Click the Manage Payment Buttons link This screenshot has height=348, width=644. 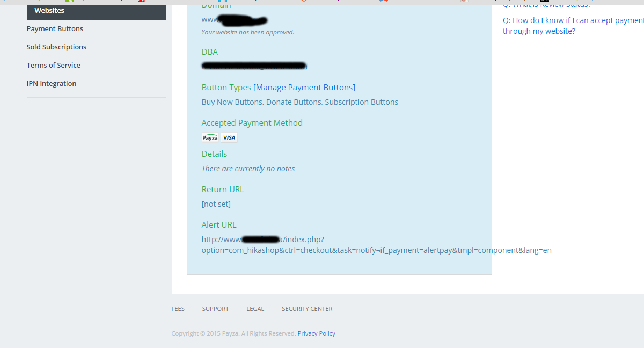(x=304, y=88)
